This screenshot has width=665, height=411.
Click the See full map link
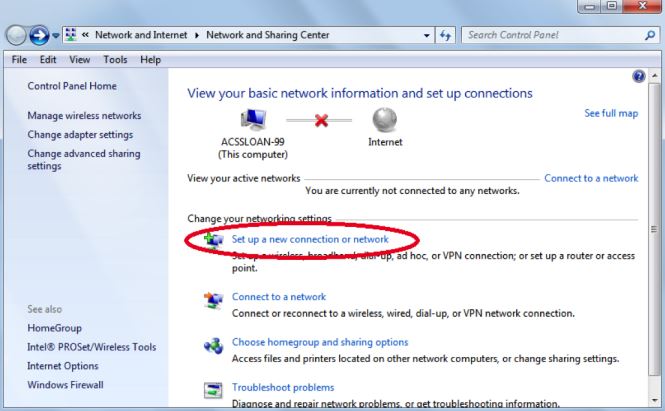(x=610, y=113)
